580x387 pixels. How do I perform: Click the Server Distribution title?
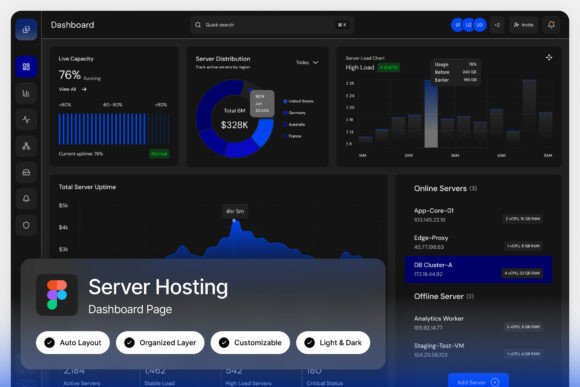coord(223,58)
